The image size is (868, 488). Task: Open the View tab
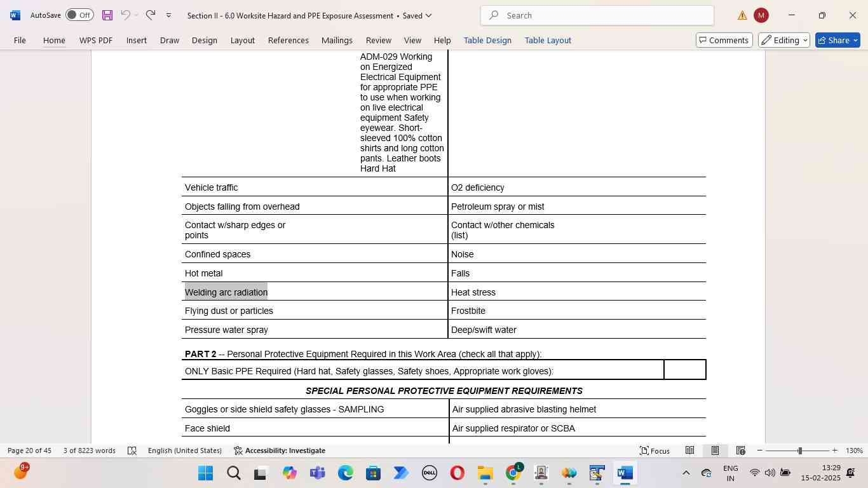tap(412, 40)
